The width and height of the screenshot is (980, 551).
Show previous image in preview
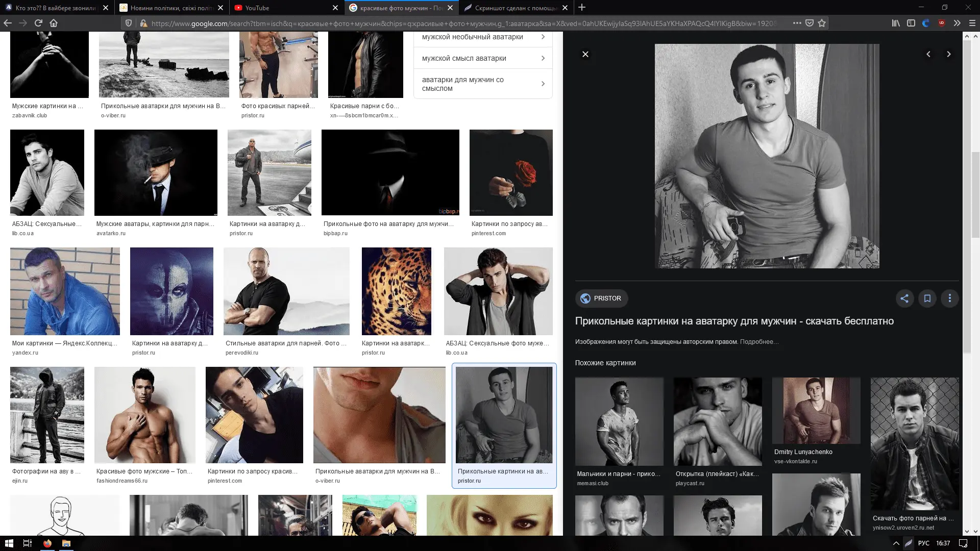pos(928,54)
